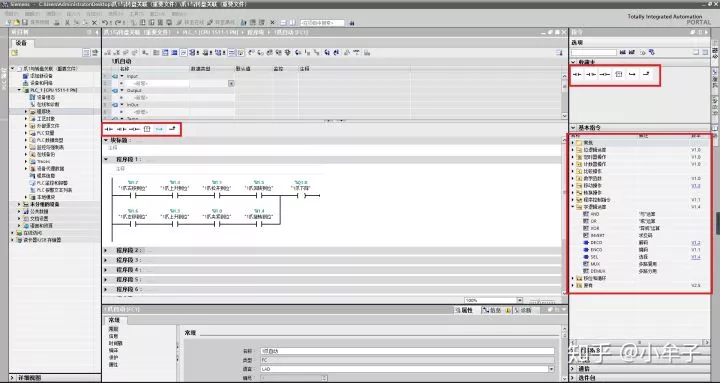Screen dimensions: 720x383
Task: Click the save project icon in main toolbar
Action: [x=25, y=23]
